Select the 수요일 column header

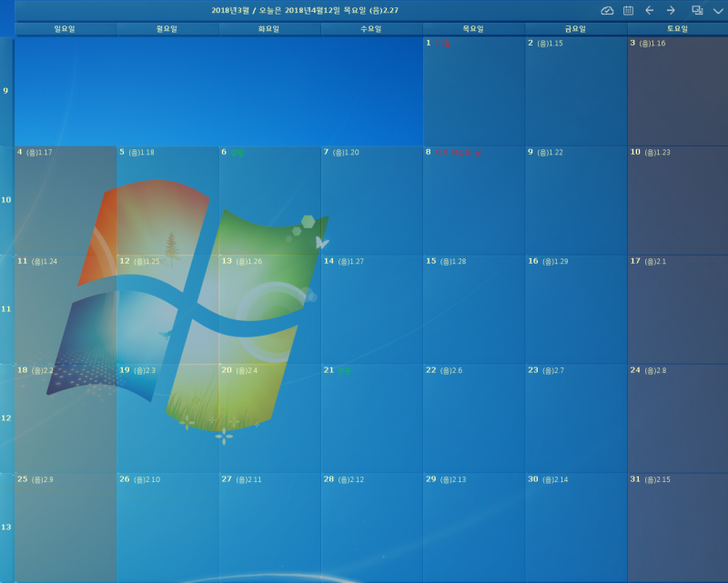click(371, 29)
